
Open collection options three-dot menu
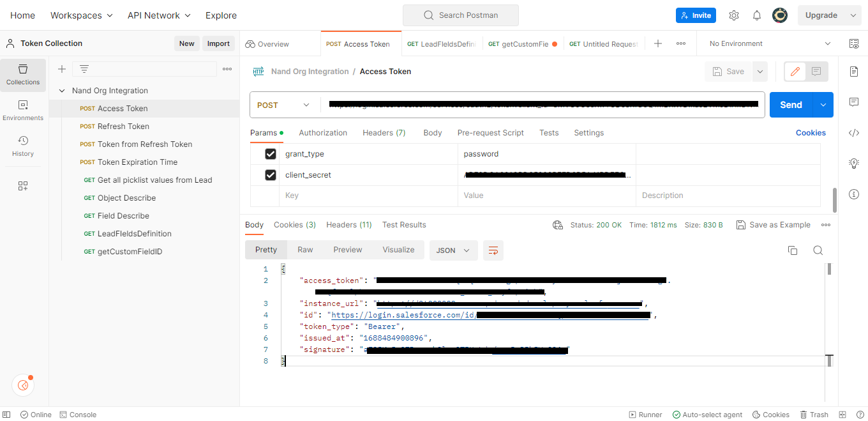click(x=227, y=69)
